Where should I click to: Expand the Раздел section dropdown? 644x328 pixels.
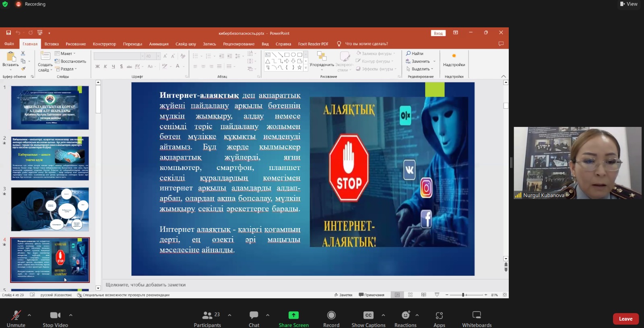[66, 69]
